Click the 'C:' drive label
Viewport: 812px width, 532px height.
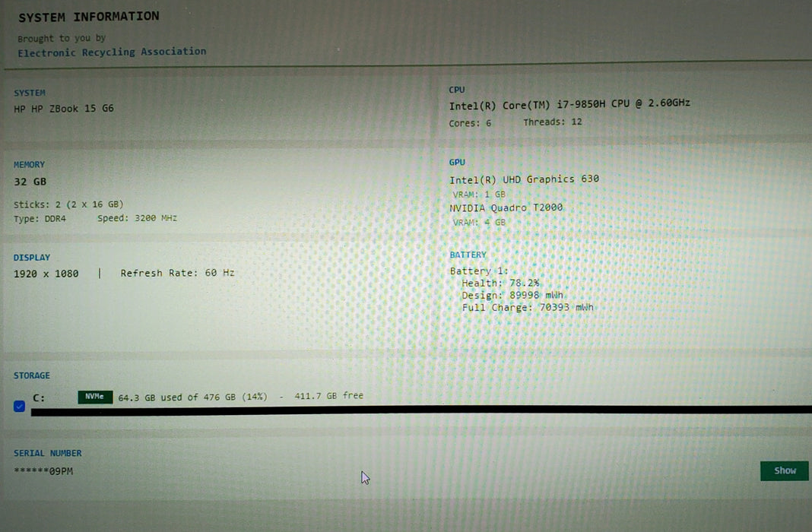[39, 398]
